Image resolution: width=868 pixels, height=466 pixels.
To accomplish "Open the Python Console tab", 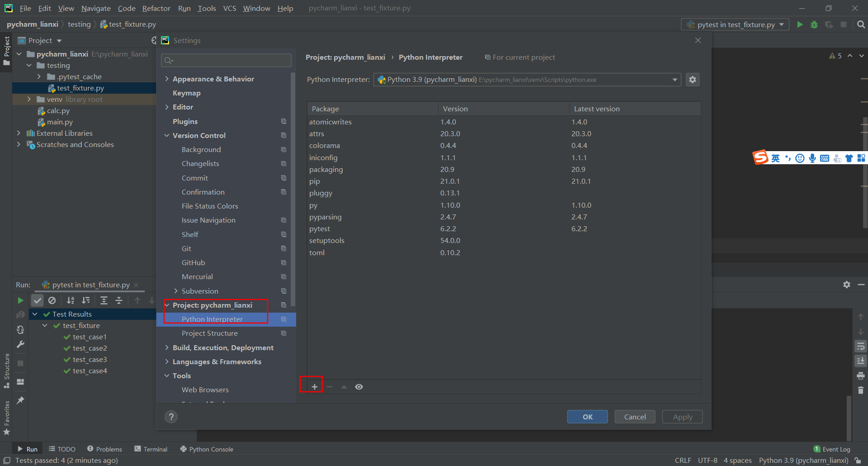I will 207,449.
